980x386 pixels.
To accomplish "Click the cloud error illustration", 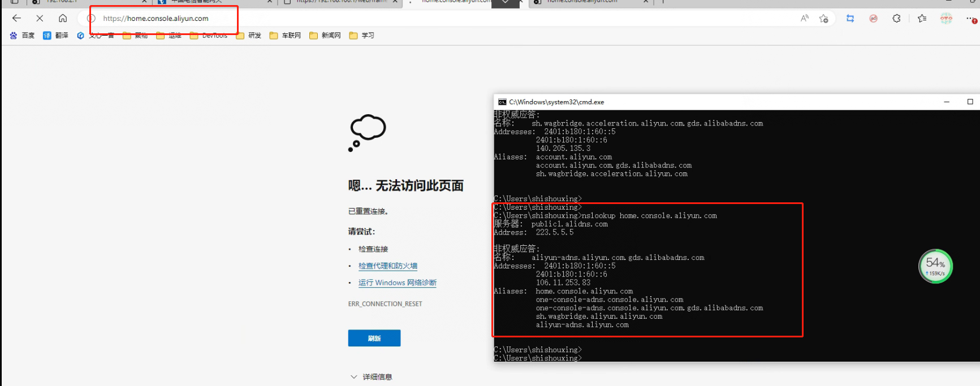I will pyautogui.click(x=367, y=133).
